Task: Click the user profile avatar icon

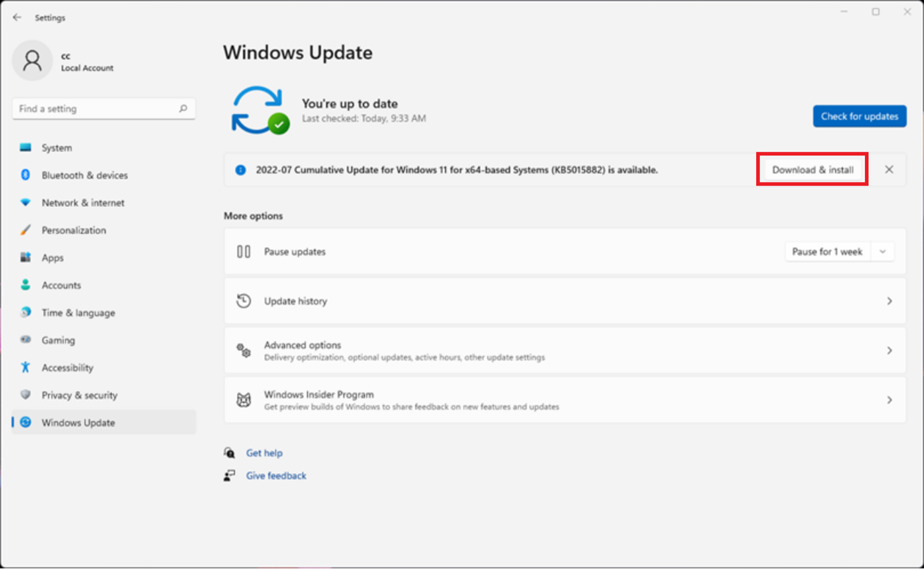Action: [33, 61]
